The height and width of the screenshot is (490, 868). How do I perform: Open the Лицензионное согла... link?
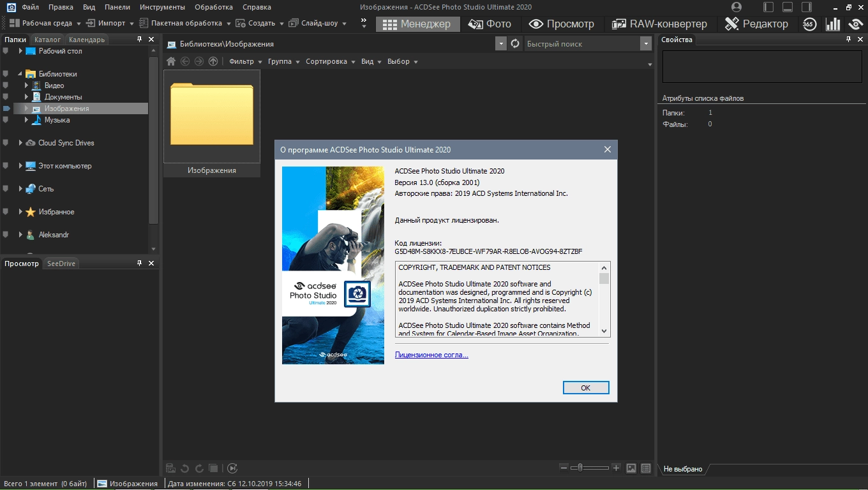[431, 355]
